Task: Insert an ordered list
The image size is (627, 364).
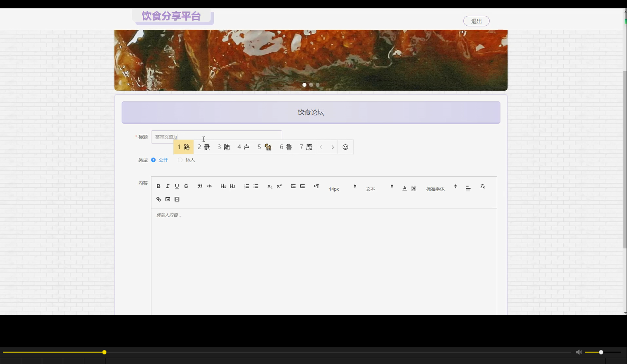Action: tap(246, 186)
